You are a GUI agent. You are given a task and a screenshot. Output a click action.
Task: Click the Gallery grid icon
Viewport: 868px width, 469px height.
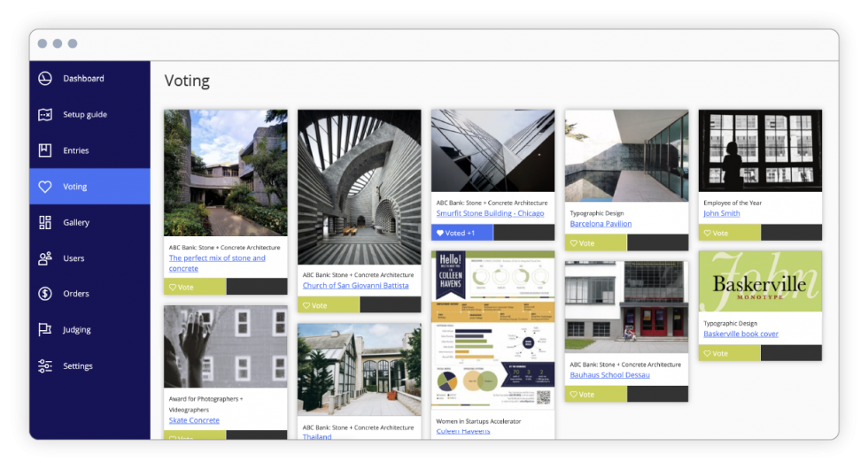point(45,223)
